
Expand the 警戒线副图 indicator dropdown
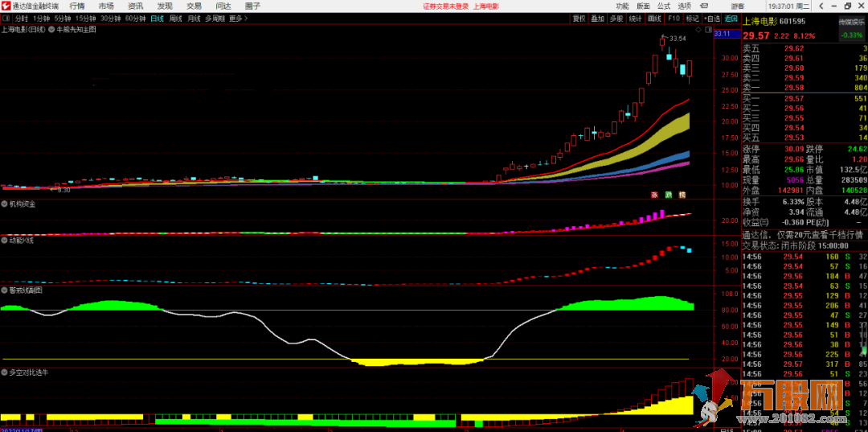point(5,290)
